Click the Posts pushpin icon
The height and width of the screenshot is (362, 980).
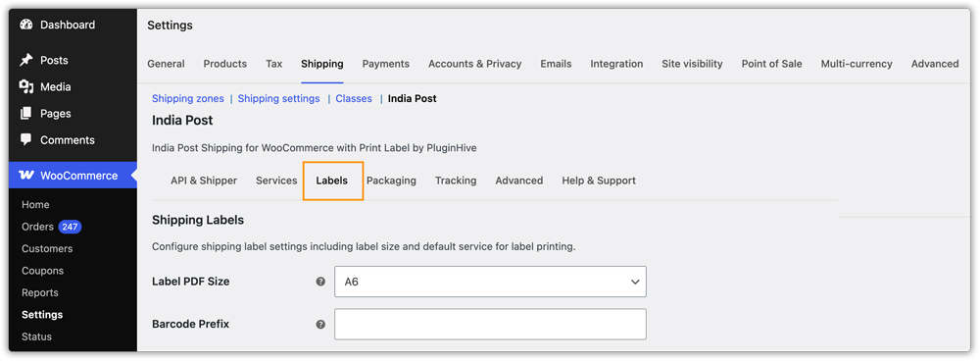pos(25,60)
